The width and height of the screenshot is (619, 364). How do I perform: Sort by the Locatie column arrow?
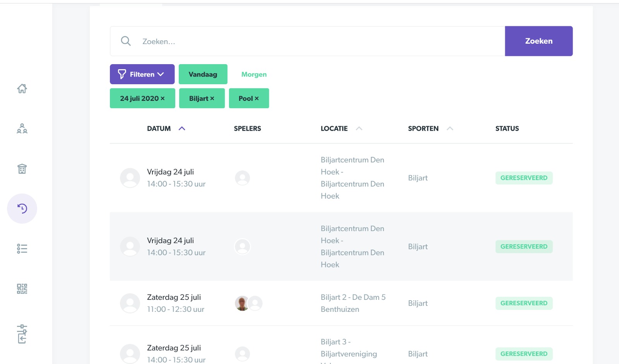[x=359, y=129]
